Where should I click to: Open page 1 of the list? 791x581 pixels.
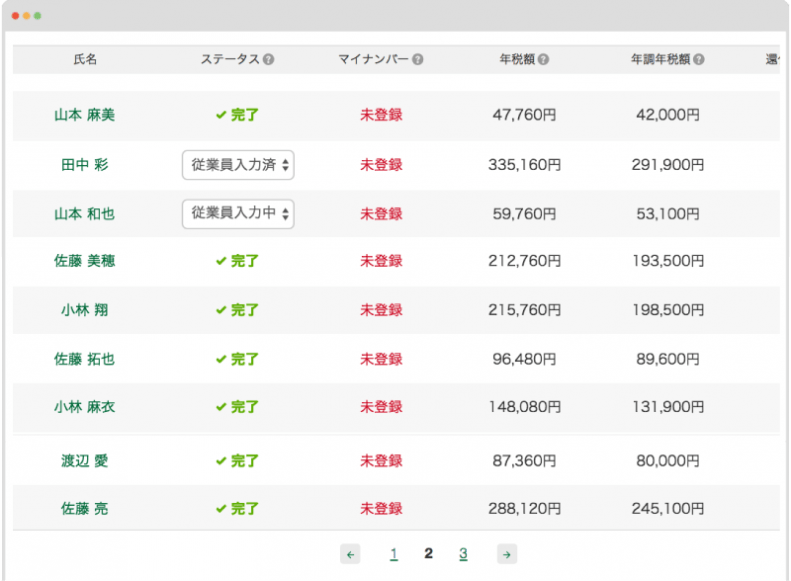[x=394, y=554]
